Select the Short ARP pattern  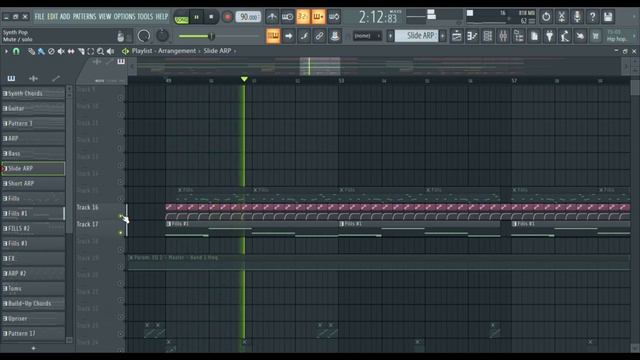(x=33, y=184)
